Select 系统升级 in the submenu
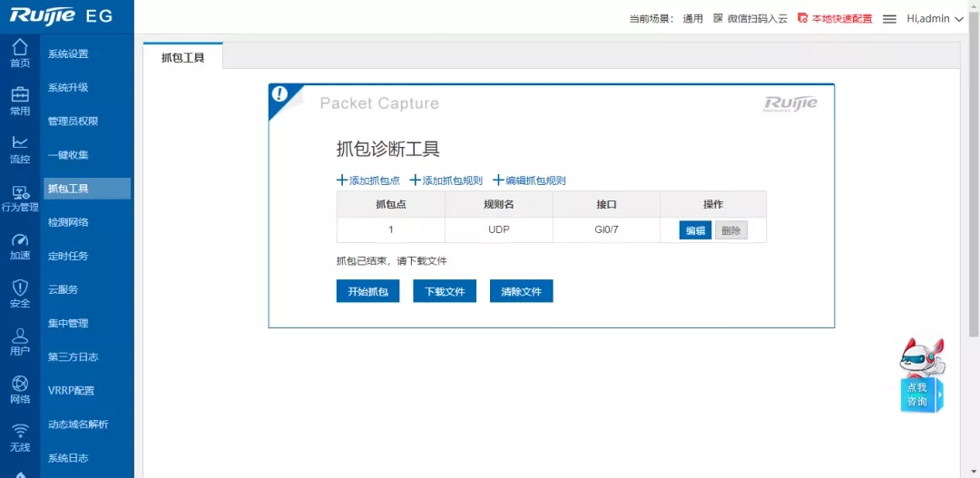The width and height of the screenshot is (980, 478). [68, 88]
